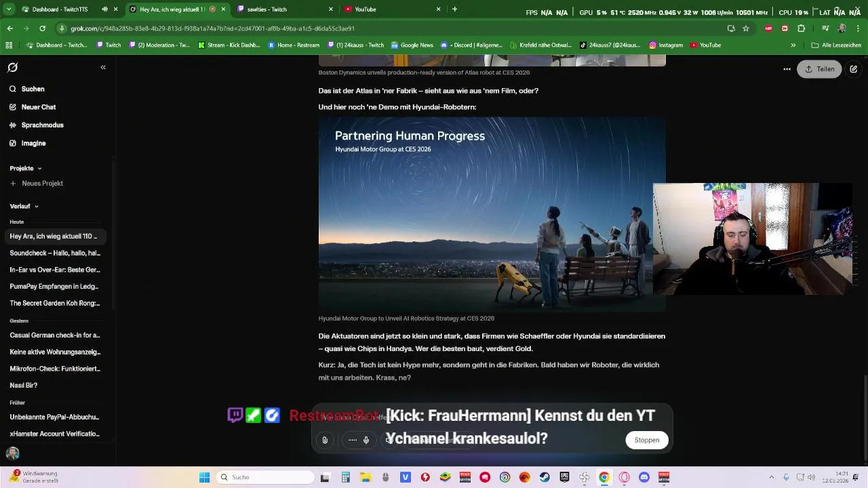Open File Explorer from taskbar

click(365, 477)
